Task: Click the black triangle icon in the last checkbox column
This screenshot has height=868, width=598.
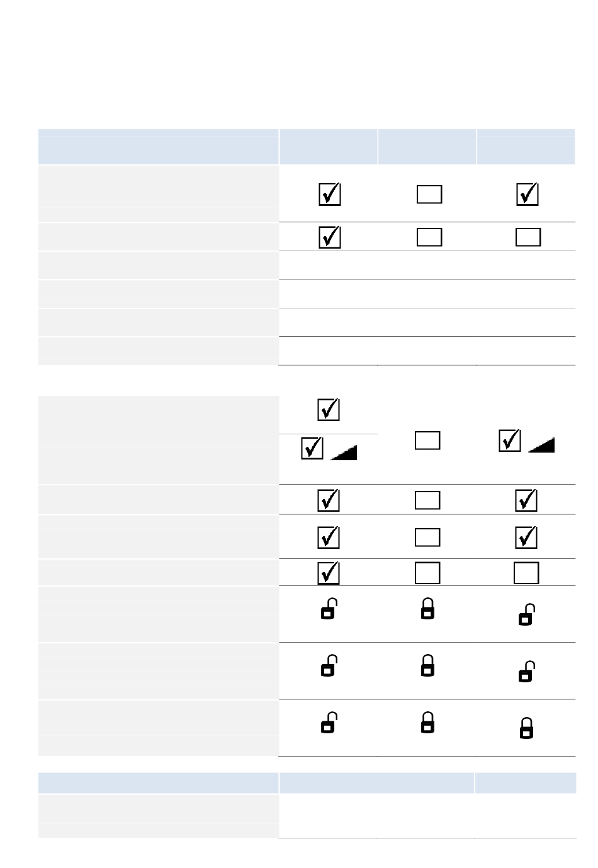Action: [541, 445]
